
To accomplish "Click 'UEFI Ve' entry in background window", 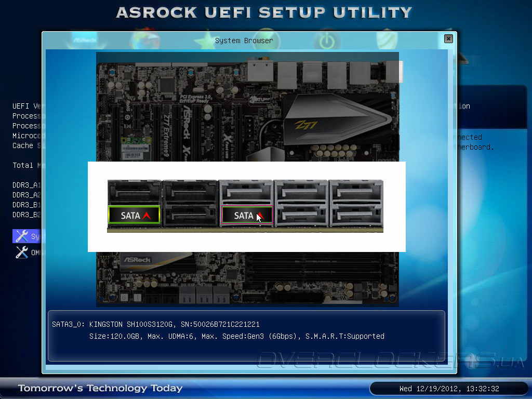I will coord(26,106).
